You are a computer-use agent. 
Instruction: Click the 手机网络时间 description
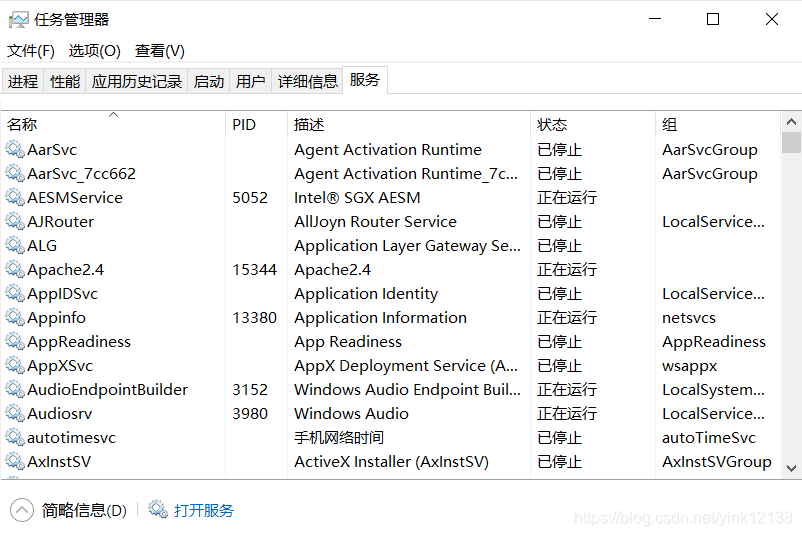(339, 438)
